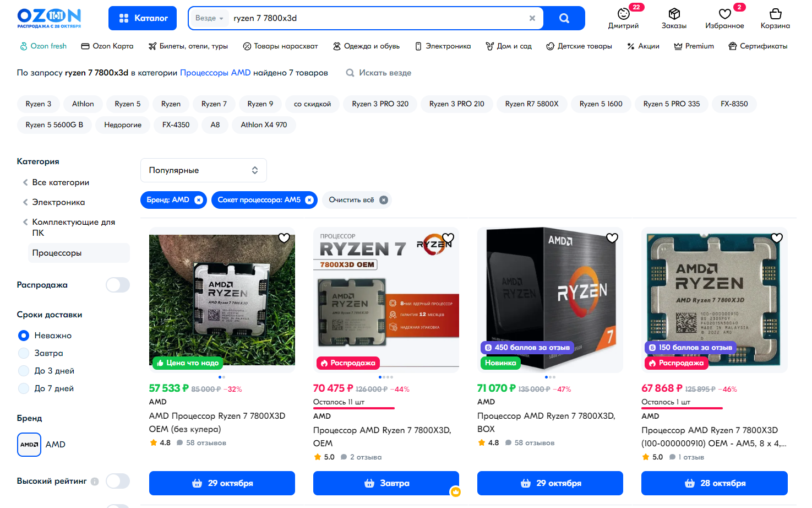
Task: Favorite the 71 070 ₽ BOX processor
Action: (612, 238)
